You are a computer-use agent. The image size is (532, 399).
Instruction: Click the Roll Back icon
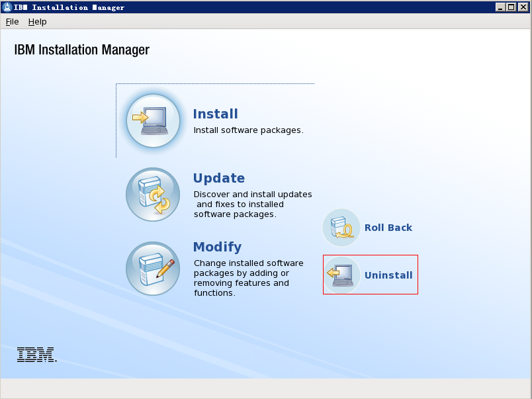(341, 228)
